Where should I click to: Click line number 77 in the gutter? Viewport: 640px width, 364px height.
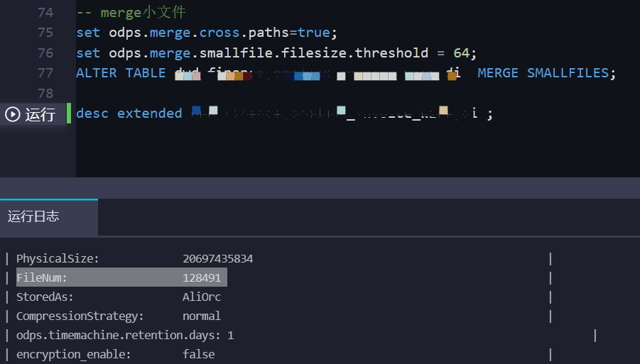[x=45, y=73]
